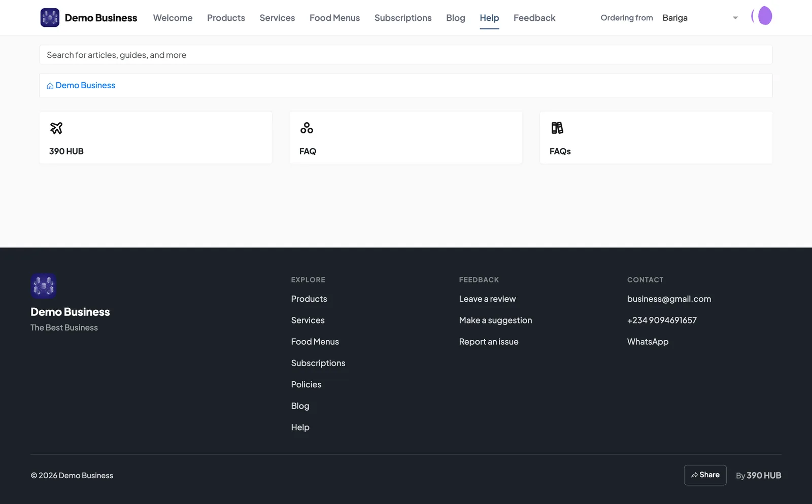
Task: Open Services in the top navigation
Action: tap(277, 18)
